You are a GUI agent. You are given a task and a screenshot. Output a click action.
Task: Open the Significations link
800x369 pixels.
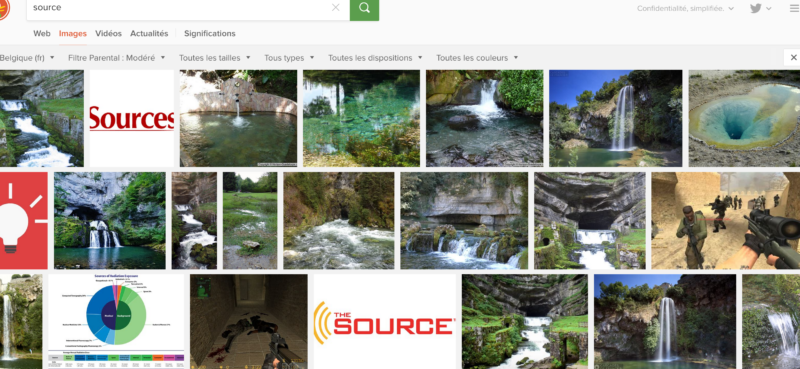tap(210, 34)
